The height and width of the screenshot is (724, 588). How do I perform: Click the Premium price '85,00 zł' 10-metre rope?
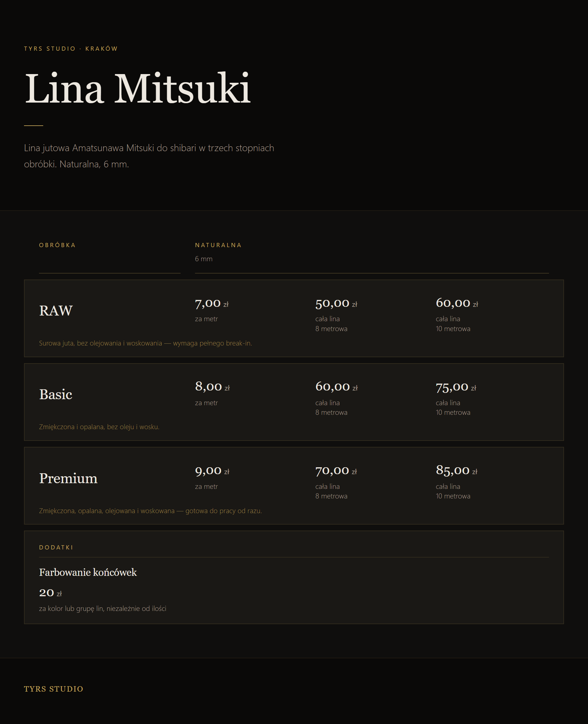457,471
